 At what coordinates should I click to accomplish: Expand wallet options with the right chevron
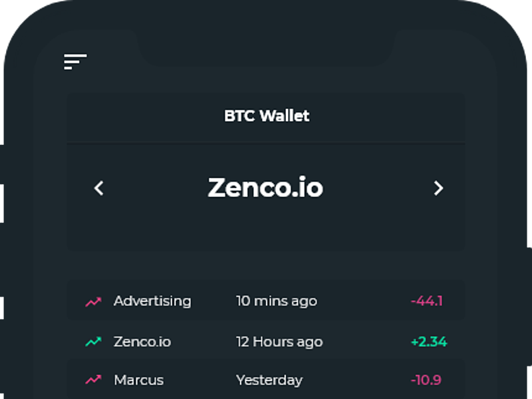(438, 188)
